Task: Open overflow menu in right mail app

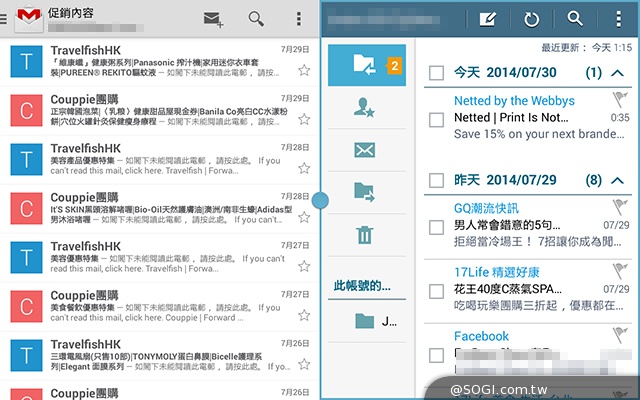Action: coord(619,19)
